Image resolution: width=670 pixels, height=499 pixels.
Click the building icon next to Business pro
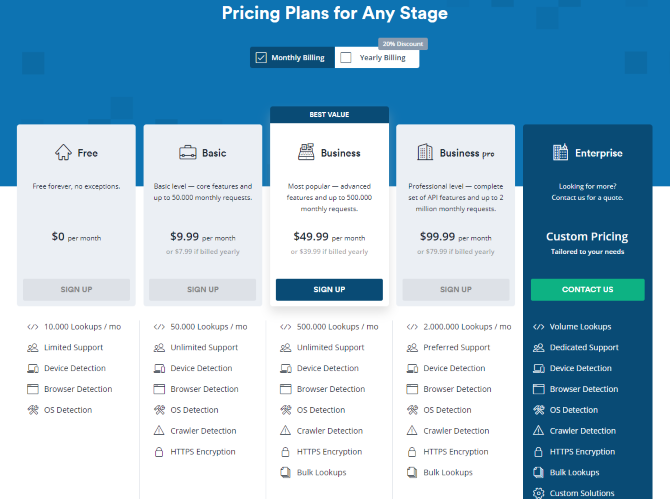tap(425, 152)
